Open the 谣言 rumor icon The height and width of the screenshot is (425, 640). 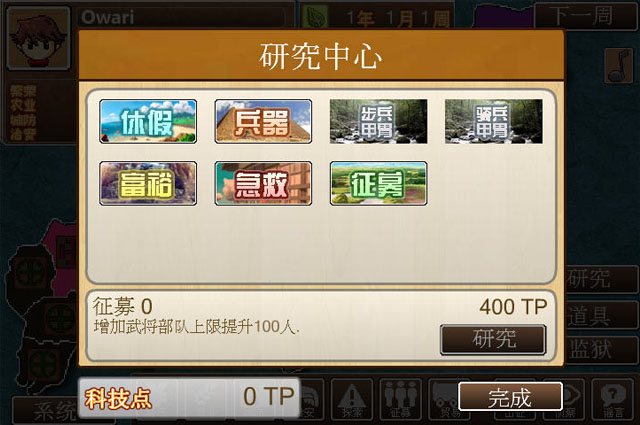click(613, 399)
